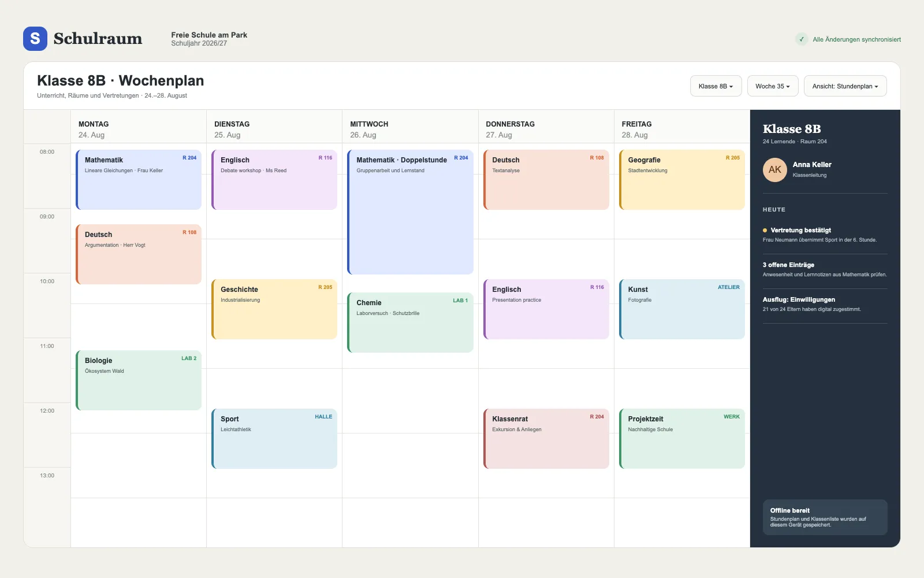Open the Ausflug: Einwilligungen item
924x578 pixels.
825,304
